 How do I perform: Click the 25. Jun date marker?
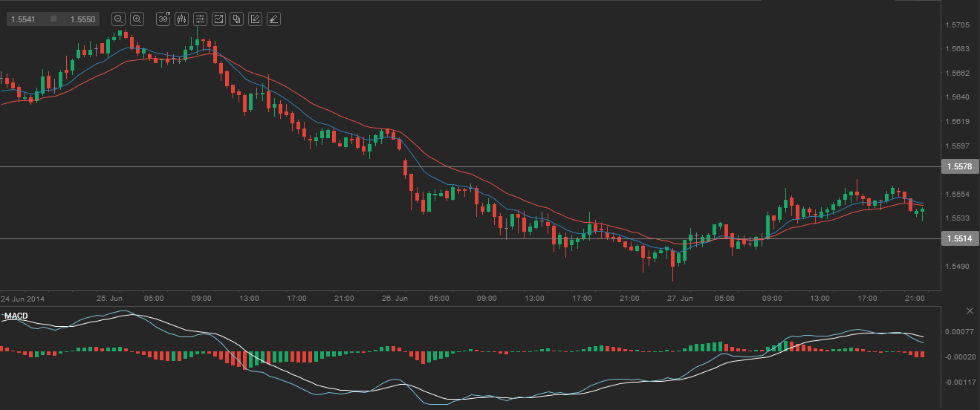click(x=110, y=298)
